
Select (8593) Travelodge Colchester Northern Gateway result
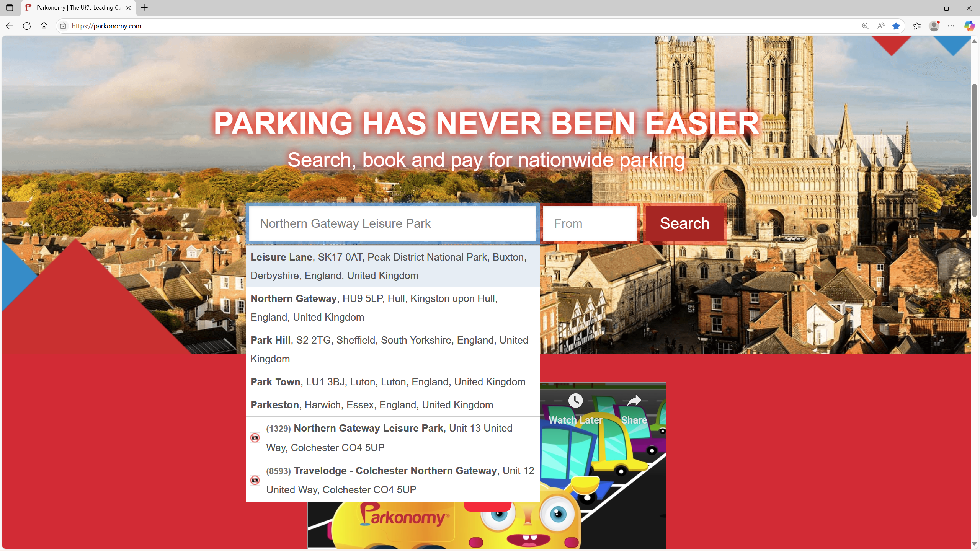click(392, 480)
